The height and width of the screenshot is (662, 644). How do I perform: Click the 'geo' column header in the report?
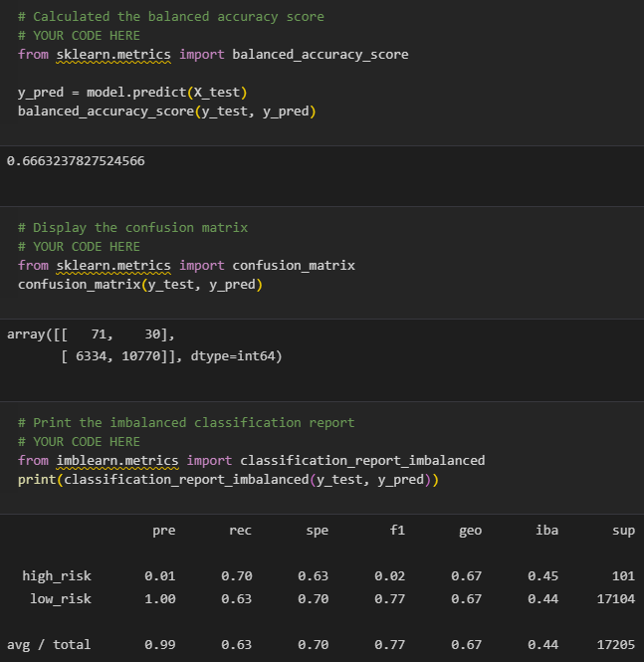(x=470, y=531)
